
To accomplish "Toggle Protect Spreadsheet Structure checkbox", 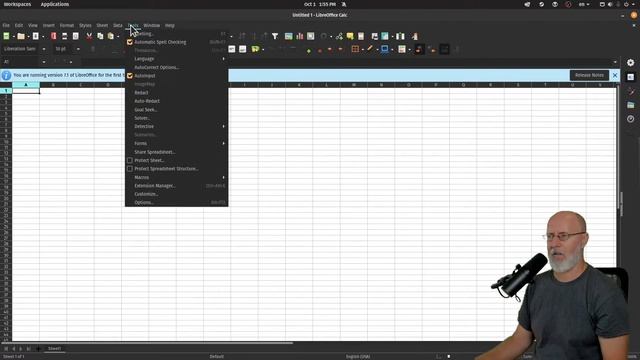I will point(130,169).
